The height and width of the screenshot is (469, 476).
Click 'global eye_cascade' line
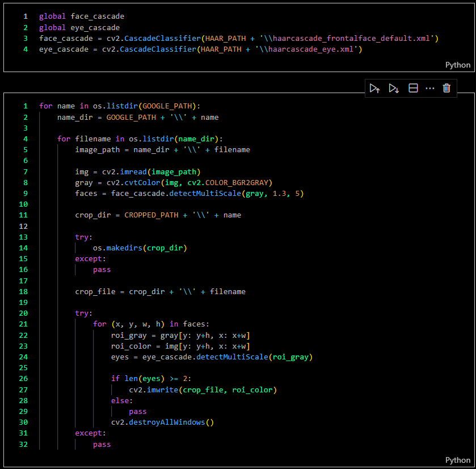79,28
